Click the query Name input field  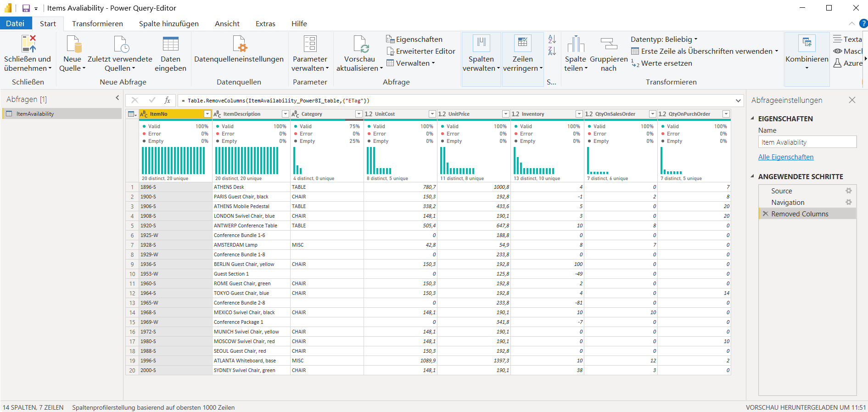(x=807, y=142)
